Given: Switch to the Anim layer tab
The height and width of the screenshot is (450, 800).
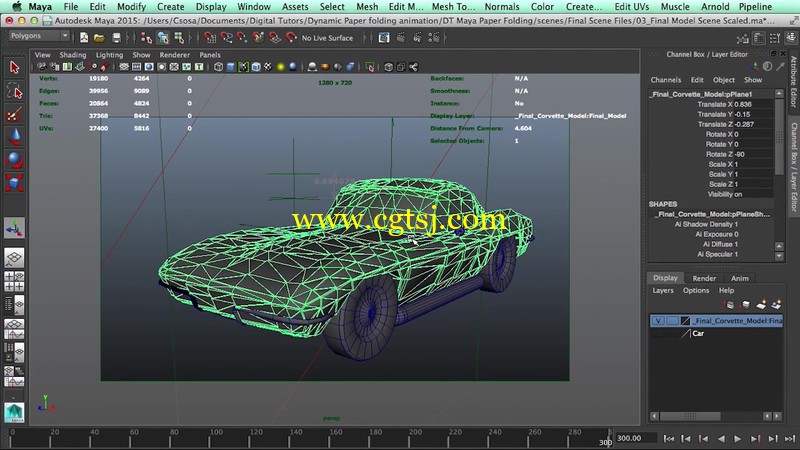Looking at the screenshot, I should click(739, 278).
